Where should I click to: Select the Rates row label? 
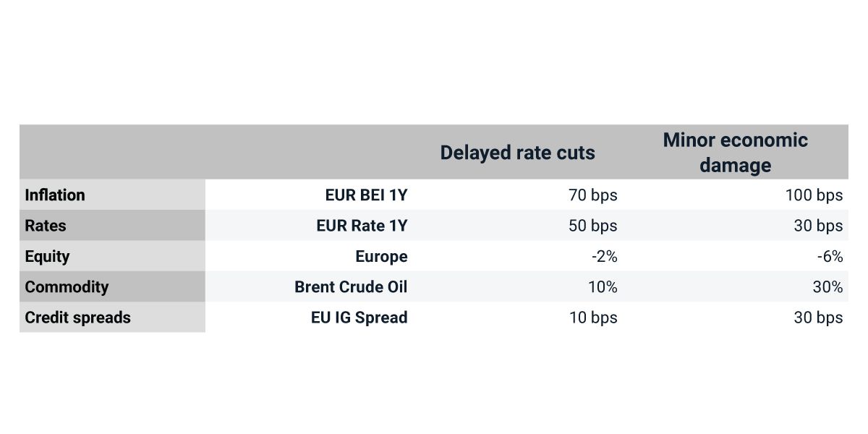coord(46,226)
